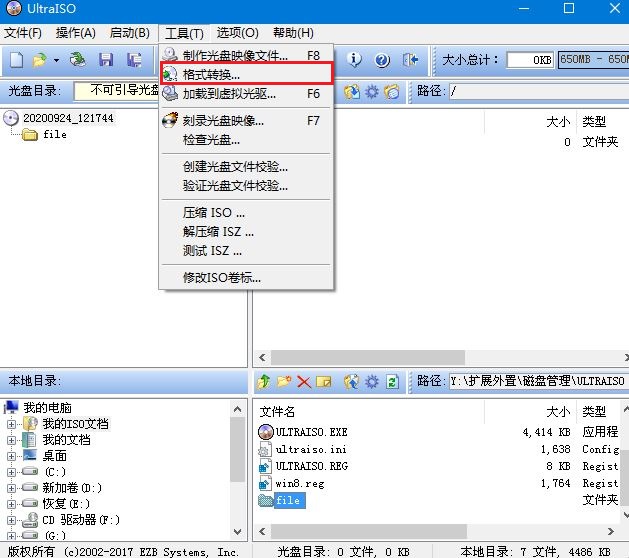Viewport: 629px width, 558px height.
Task: Choose 加载到虚拟光驱... menu entry
Action: click(x=246, y=94)
